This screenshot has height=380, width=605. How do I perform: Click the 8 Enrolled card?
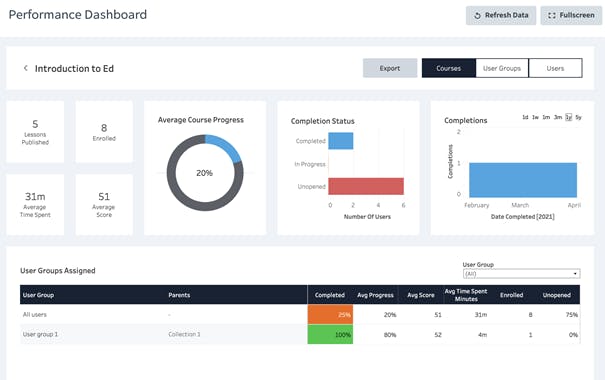104,132
